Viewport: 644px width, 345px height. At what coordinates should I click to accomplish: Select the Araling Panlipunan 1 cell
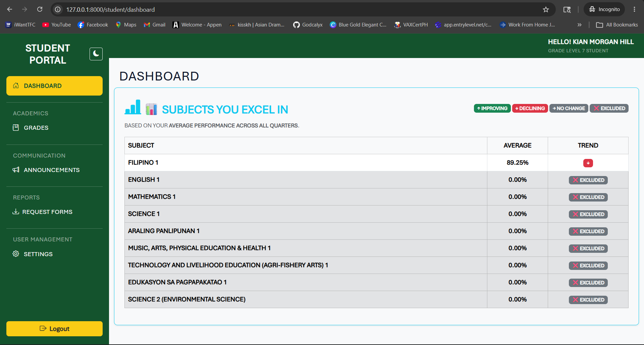306,231
